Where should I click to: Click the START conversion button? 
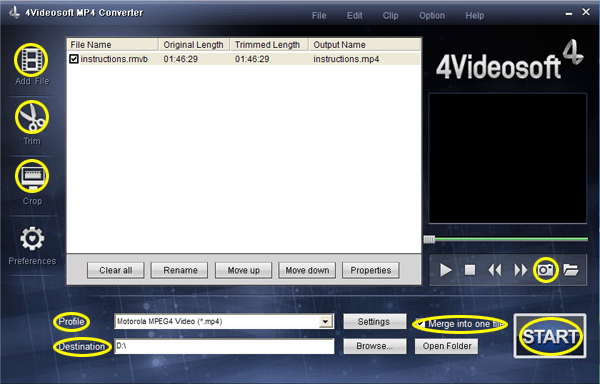[550, 336]
